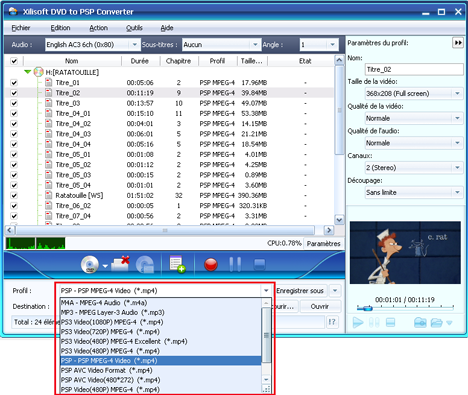Pause the conversion with the pause icon
The height and width of the screenshot is (395, 468).
(x=235, y=264)
